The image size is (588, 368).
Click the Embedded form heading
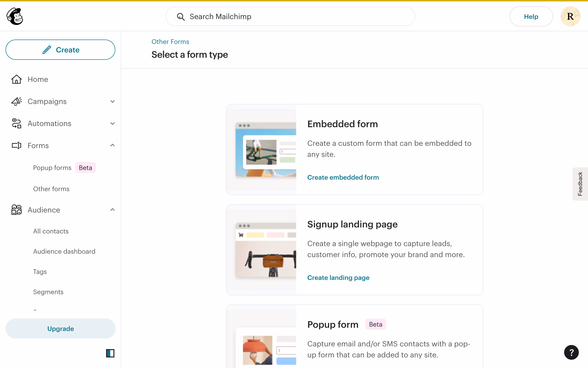[342, 124]
